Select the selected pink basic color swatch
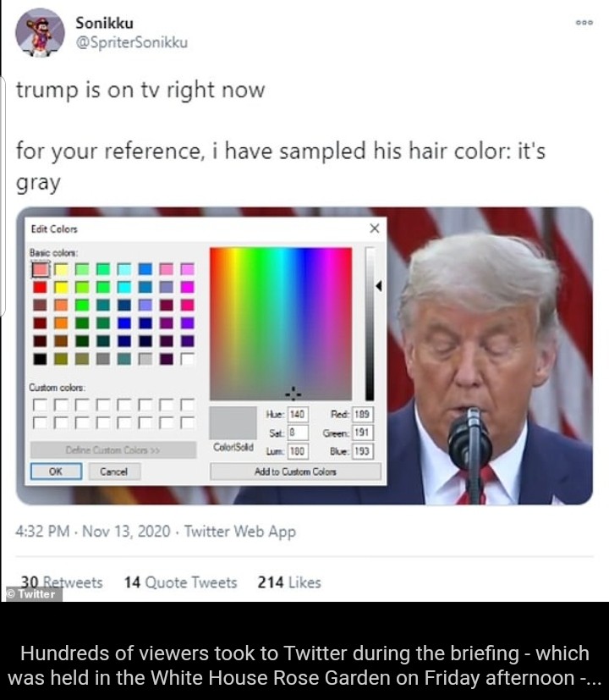 pos(40,269)
